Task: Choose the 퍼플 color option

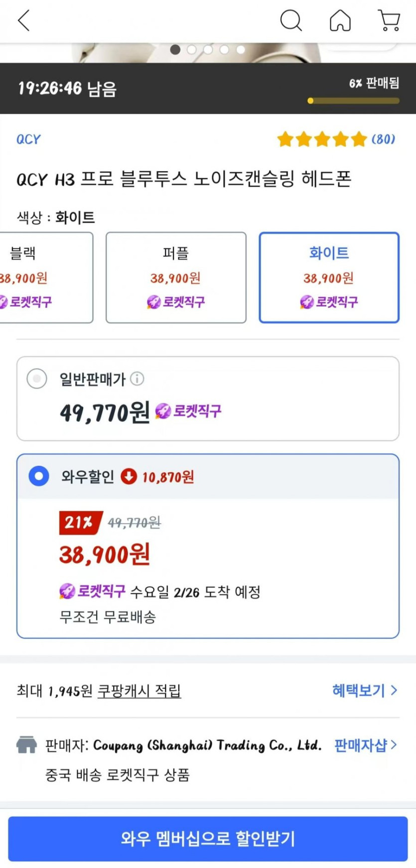Action: [176, 277]
